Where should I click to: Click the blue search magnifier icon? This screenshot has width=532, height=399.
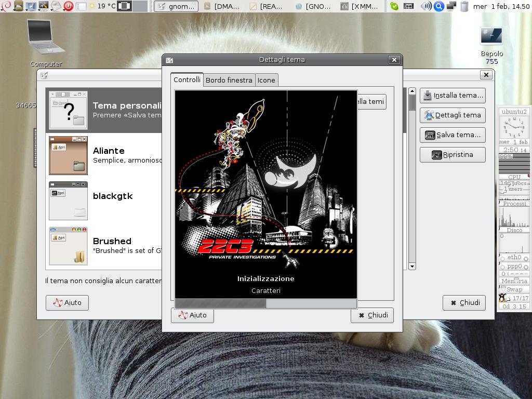tap(438, 6)
